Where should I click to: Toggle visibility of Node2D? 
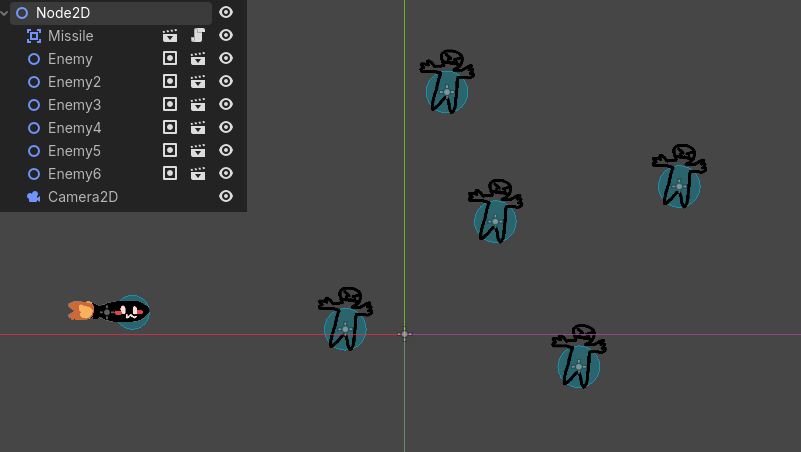point(226,12)
